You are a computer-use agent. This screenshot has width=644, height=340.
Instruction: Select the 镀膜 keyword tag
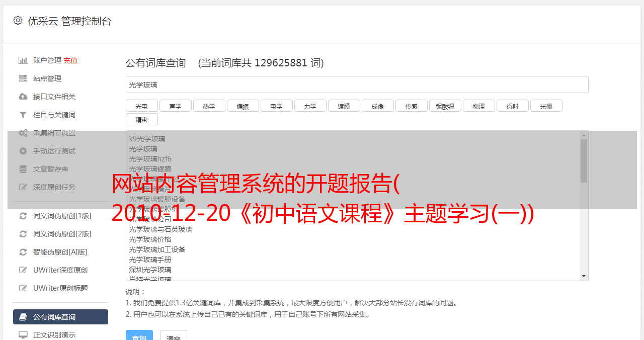click(x=344, y=106)
